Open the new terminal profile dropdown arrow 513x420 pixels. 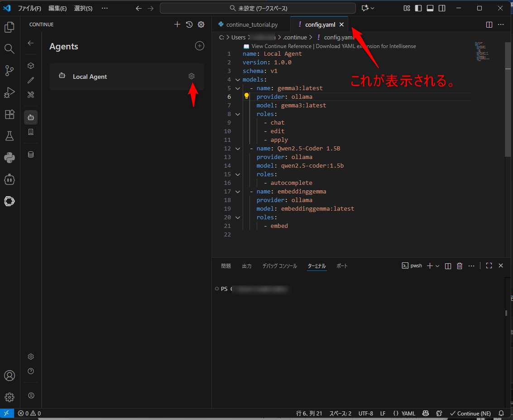pyautogui.click(x=437, y=266)
